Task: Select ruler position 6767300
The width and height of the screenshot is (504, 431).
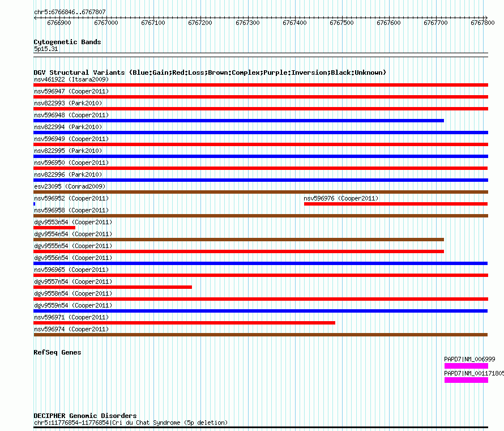Action: coord(247,23)
